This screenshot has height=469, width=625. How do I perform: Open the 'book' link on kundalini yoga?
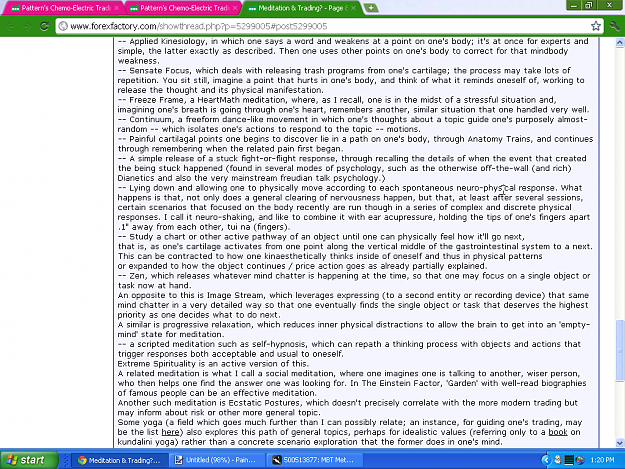tap(558, 432)
